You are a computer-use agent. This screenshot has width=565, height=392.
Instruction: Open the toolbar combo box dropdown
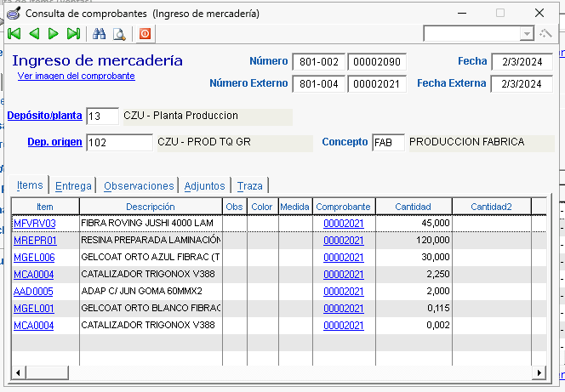pyautogui.click(x=527, y=33)
